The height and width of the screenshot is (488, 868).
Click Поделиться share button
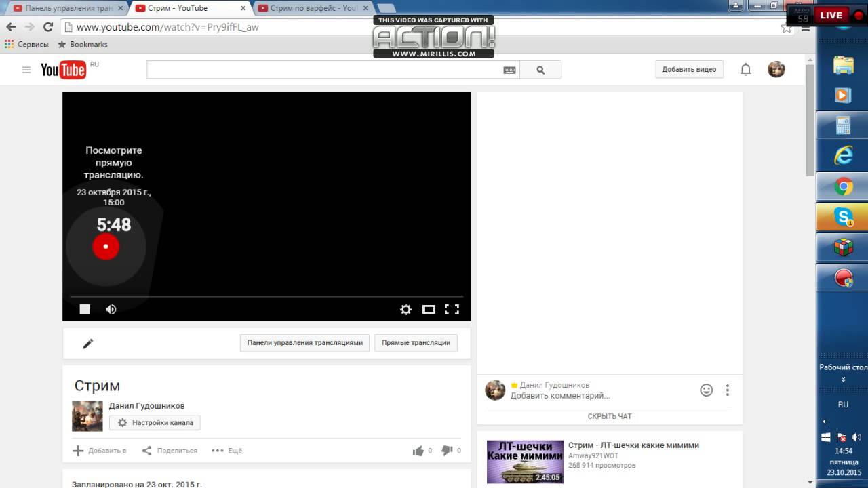click(170, 451)
